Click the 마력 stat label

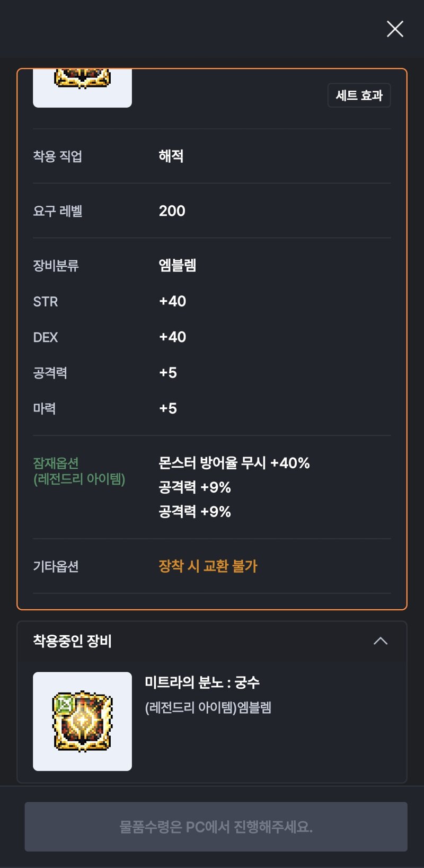[x=44, y=408]
